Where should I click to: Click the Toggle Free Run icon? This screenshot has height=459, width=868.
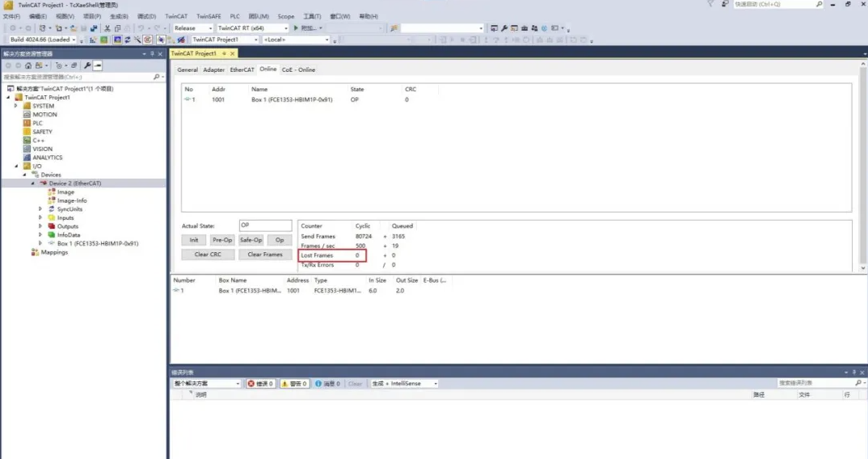pyautogui.click(x=148, y=40)
